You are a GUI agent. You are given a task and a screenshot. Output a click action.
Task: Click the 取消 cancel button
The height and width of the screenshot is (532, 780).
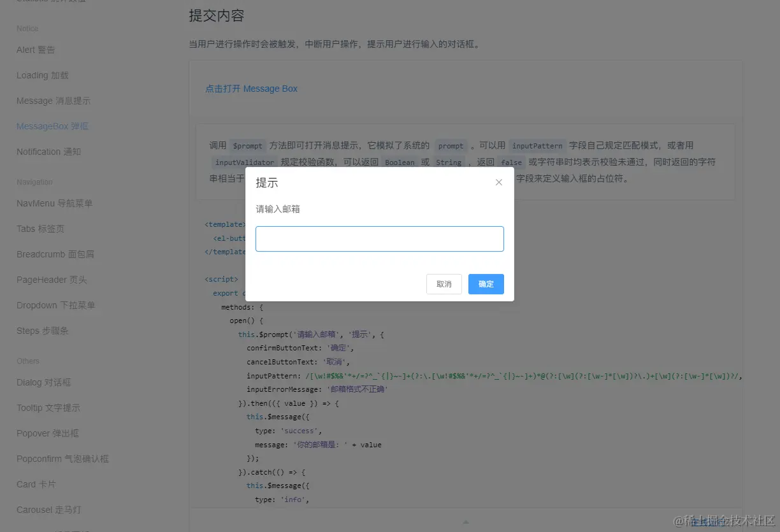pos(444,284)
